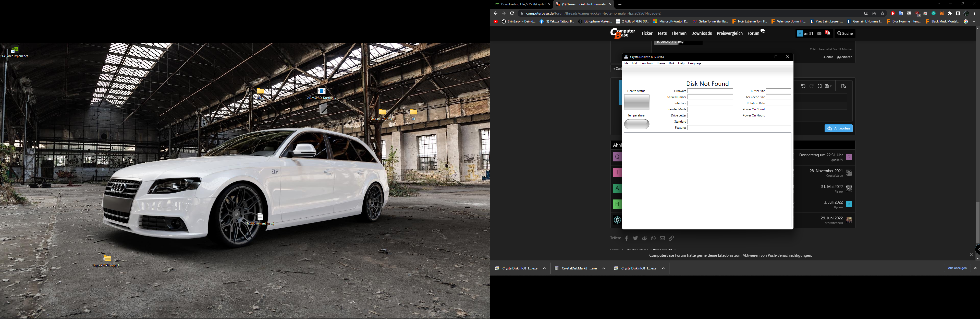Share thread via Reddit icon
The height and width of the screenshot is (319, 980).
pos(644,238)
